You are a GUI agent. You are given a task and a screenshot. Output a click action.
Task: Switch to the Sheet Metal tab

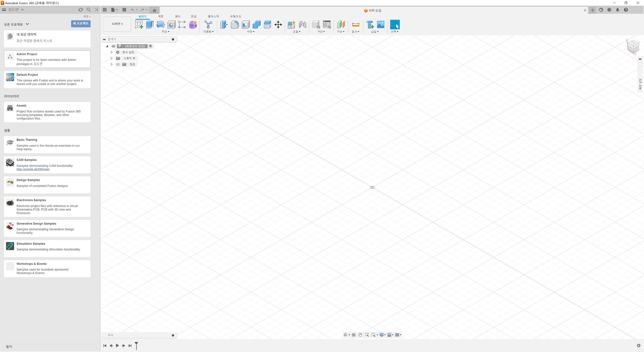[194, 16]
